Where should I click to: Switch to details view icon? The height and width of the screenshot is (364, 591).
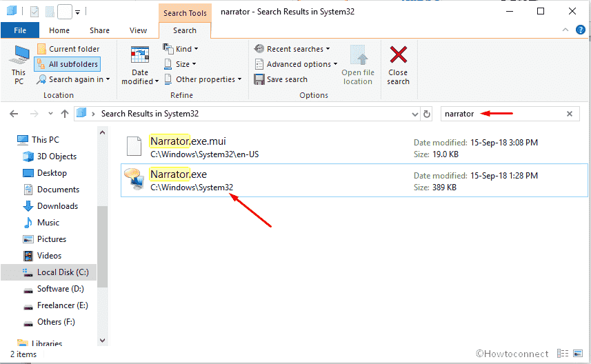pyautogui.click(x=563, y=354)
